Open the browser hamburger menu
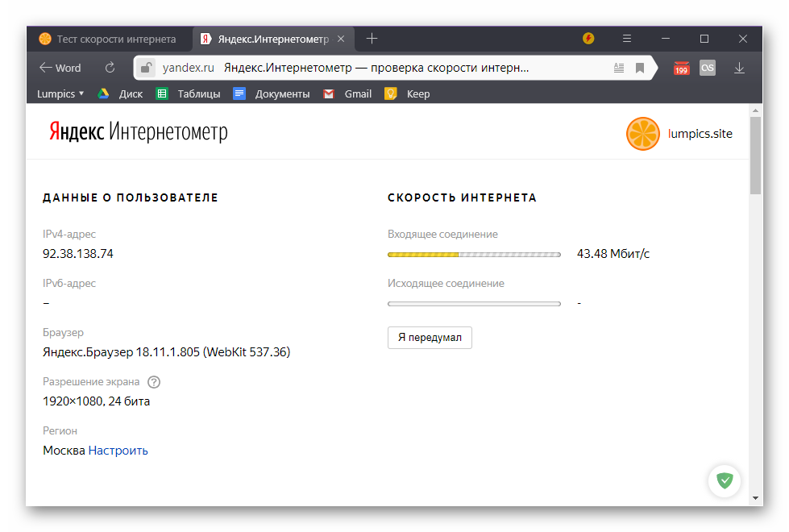The image size is (789, 532). click(627, 38)
